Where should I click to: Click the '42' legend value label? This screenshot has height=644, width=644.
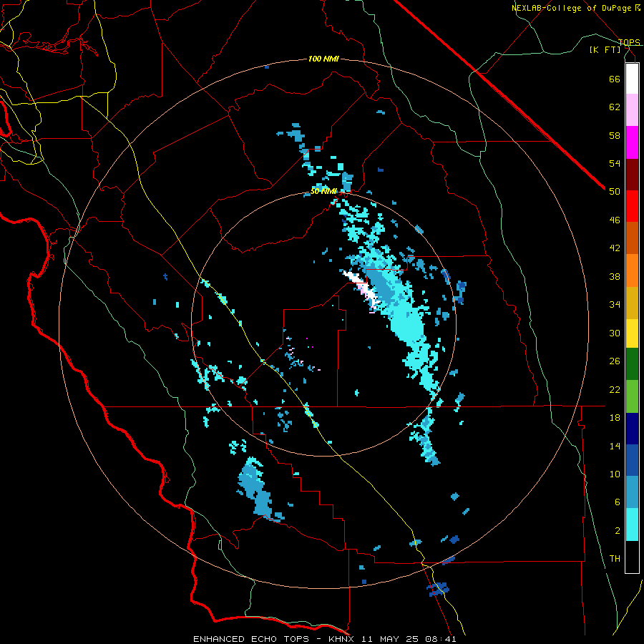point(615,248)
